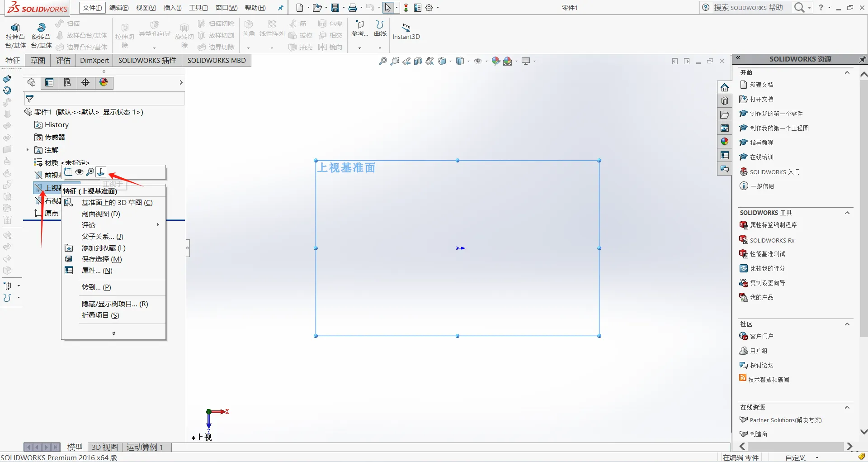Open File Explorer folder icon in task pane
868x462 pixels.
725,114
